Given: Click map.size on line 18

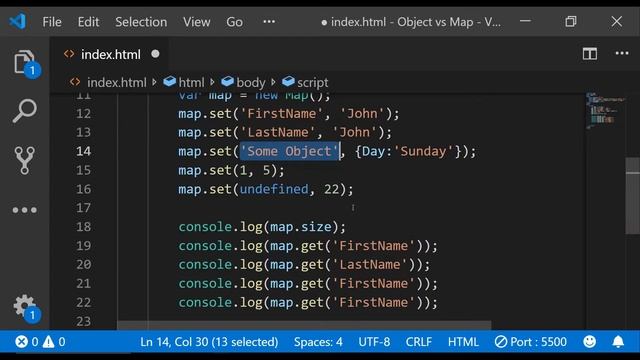Looking at the screenshot, I should pyautogui.click(x=301, y=227).
